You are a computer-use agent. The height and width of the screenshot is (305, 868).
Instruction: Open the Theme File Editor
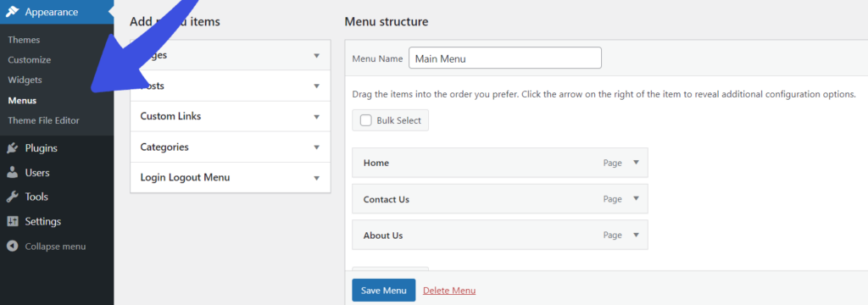[44, 120]
